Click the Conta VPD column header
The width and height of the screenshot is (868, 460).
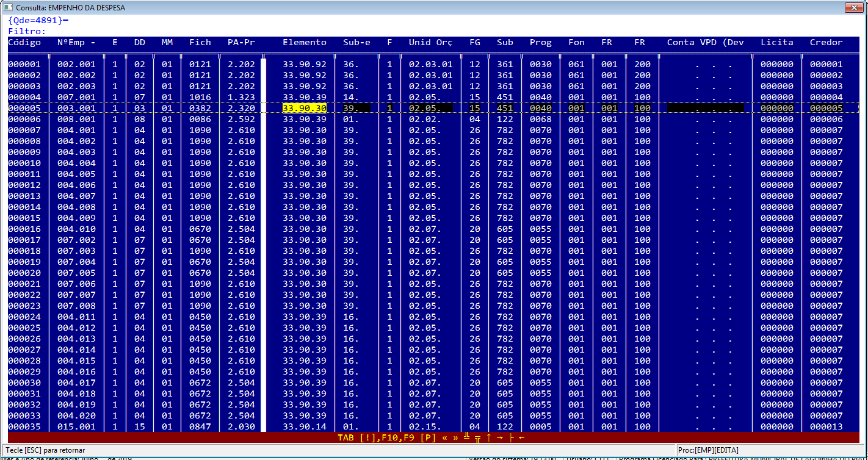(x=706, y=43)
